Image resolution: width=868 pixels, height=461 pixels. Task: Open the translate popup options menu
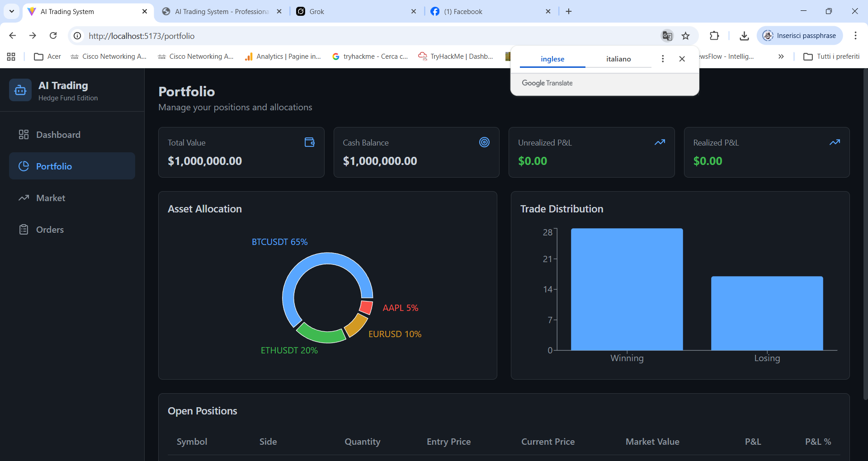pos(662,59)
